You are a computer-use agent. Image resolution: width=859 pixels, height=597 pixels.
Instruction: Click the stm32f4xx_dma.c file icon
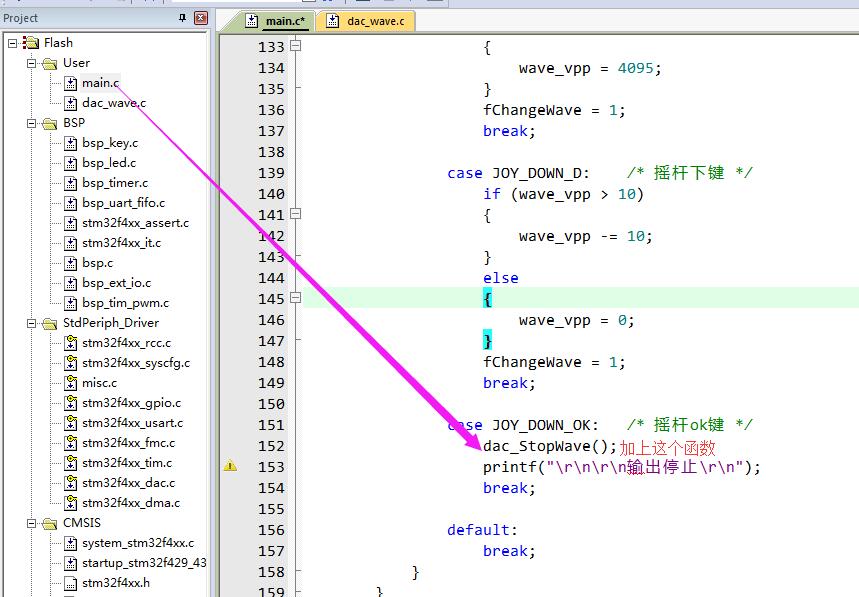pyautogui.click(x=70, y=503)
